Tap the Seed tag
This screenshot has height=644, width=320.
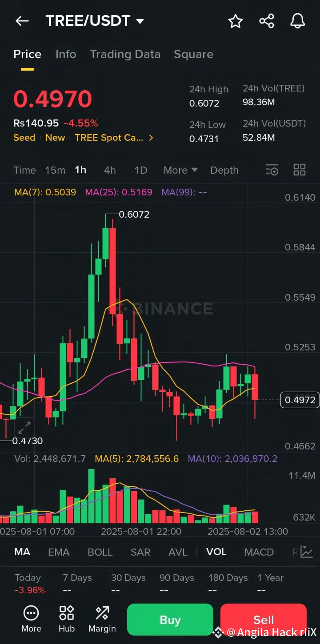24,138
